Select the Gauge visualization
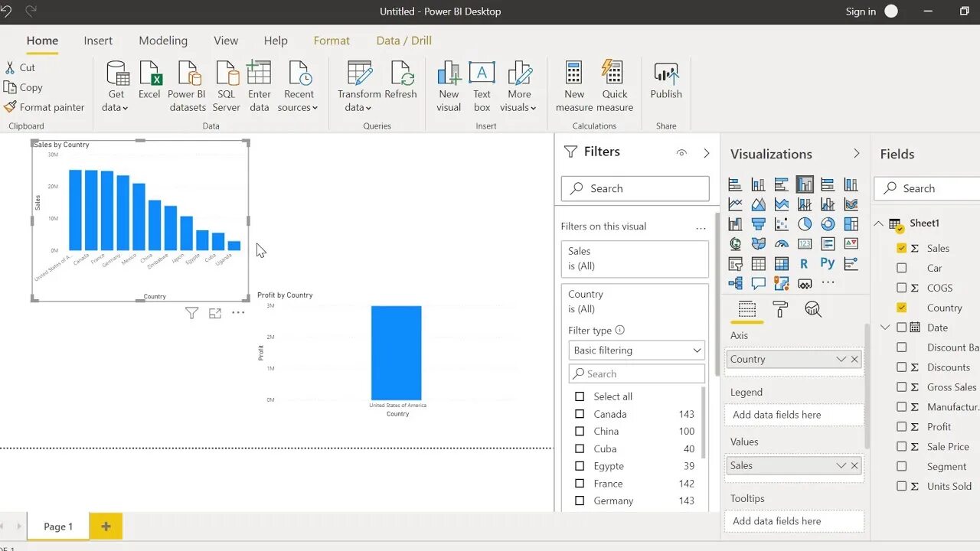Screen dimensions: 980x551 pyautogui.click(x=782, y=244)
